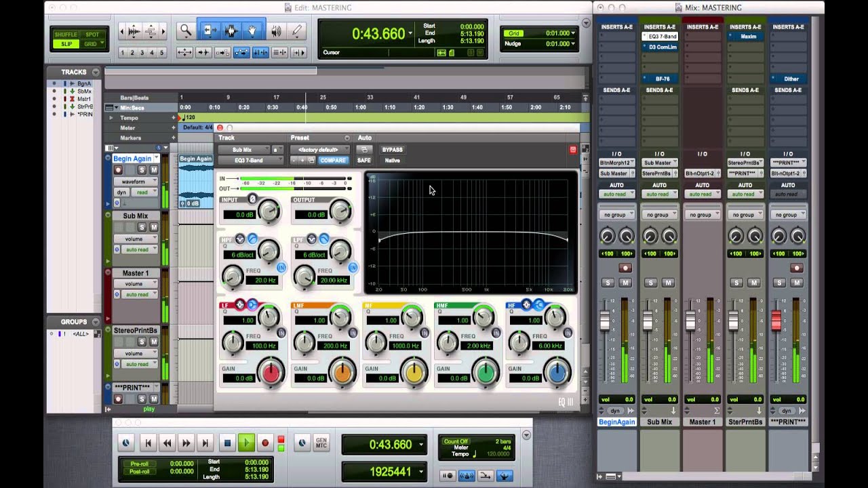Click the D3 ComLim insert slot

click(x=660, y=47)
